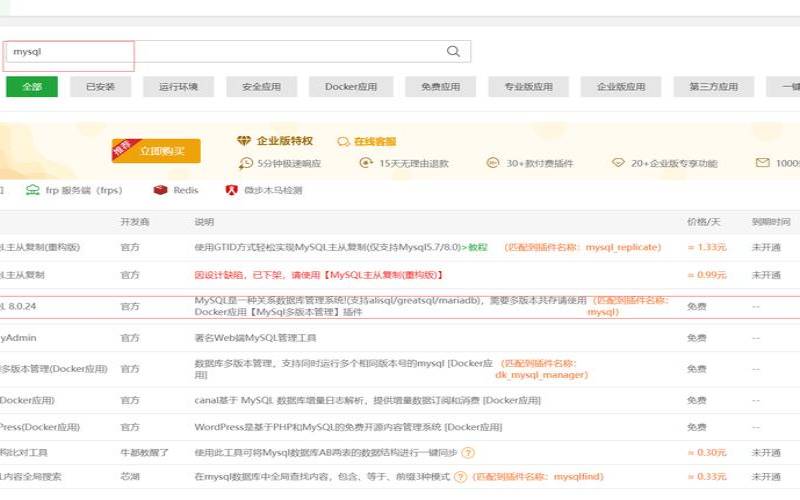
Task: Click the search magnifier icon
Action: point(453,51)
